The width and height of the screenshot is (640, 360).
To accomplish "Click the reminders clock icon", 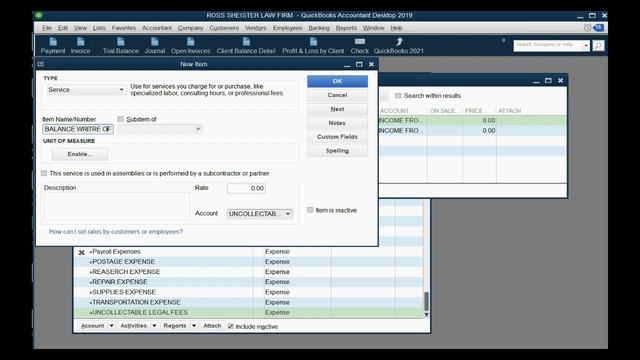I will click(x=587, y=28).
